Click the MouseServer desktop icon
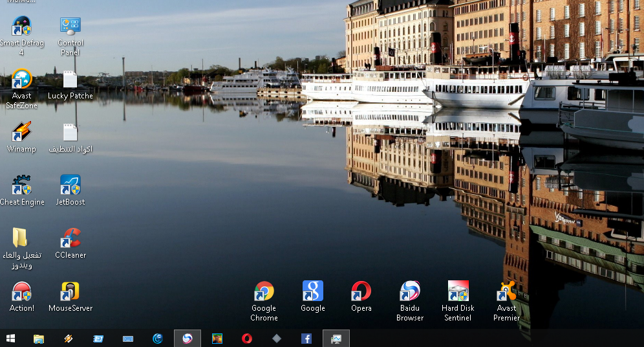The height and width of the screenshot is (347, 644). (x=70, y=292)
